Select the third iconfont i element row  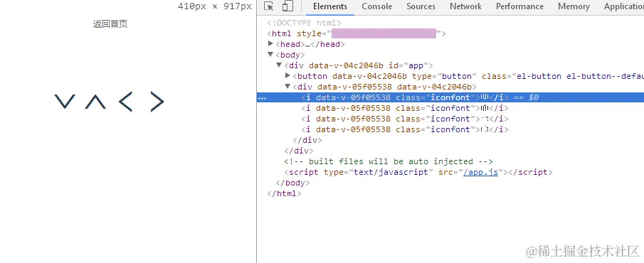[x=405, y=119]
